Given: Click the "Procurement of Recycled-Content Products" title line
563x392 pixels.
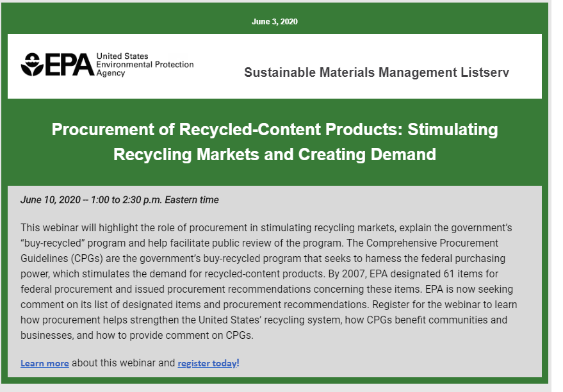Looking at the screenshot, I should point(274,129).
